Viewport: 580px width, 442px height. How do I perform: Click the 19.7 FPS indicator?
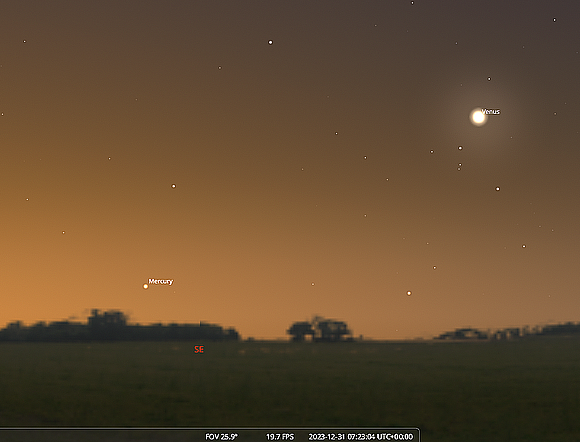pos(280,437)
